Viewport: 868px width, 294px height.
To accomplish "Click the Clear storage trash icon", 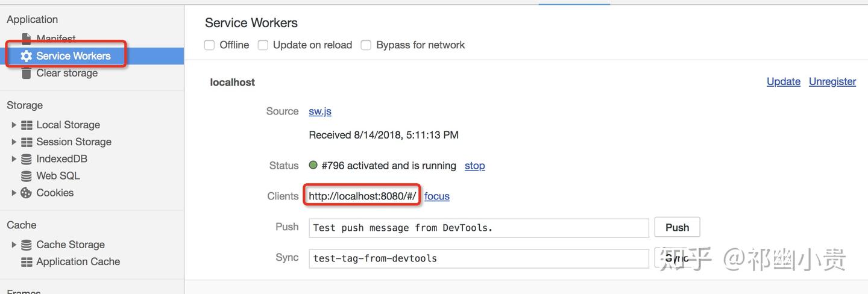I will tap(26, 73).
